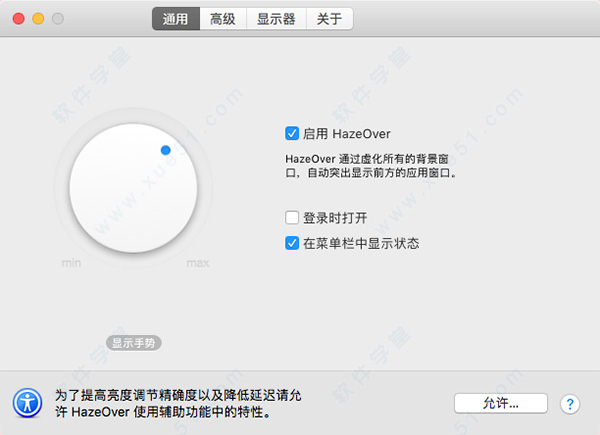Click the round white dimming knob
The height and width of the screenshot is (435, 600).
tap(134, 188)
